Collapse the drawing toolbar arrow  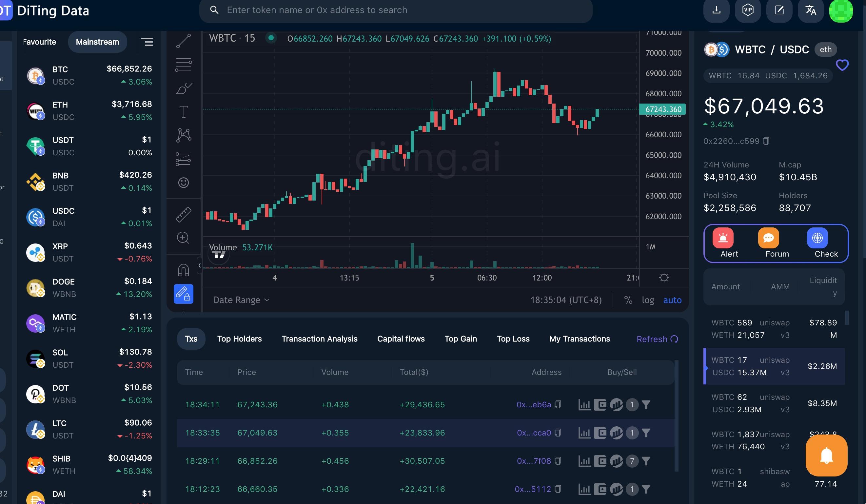pos(199,265)
